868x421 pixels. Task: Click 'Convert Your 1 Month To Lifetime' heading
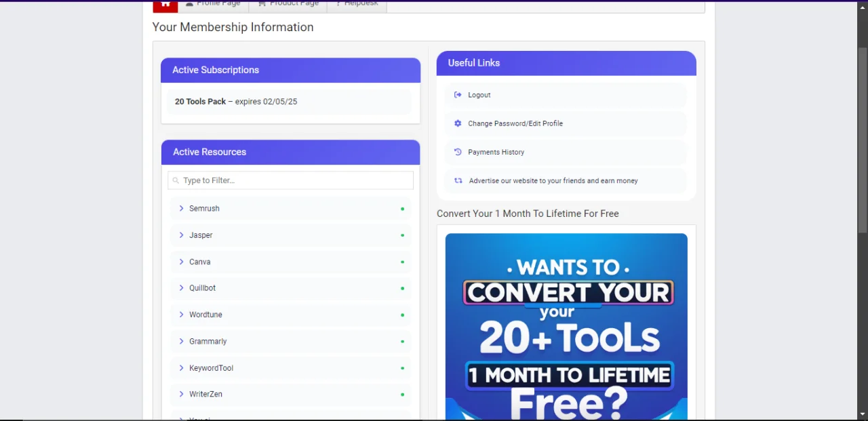(x=528, y=214)
